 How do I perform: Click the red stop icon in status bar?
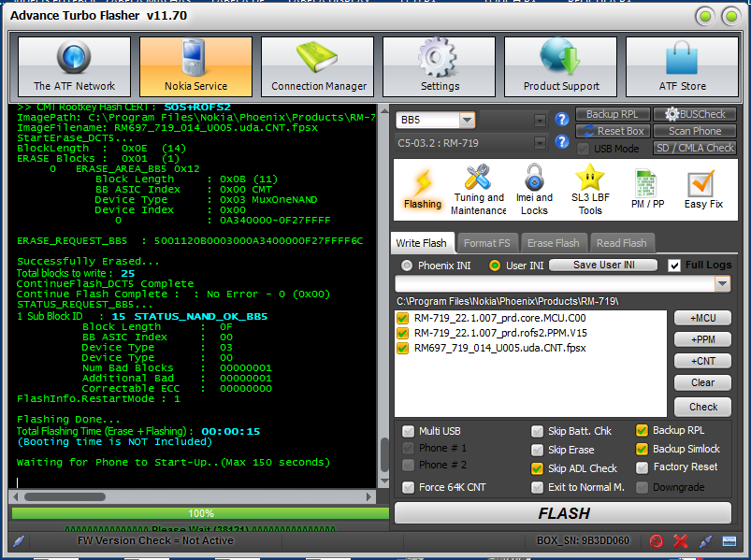[657, 541]
